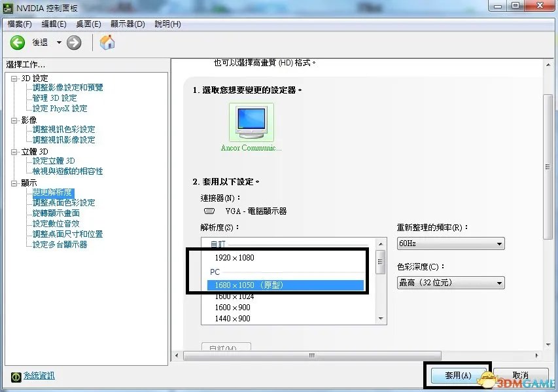Select 1920 × 1080 resolution in list
The width and height of the screenshot is (558, 392).
(234, 258)
